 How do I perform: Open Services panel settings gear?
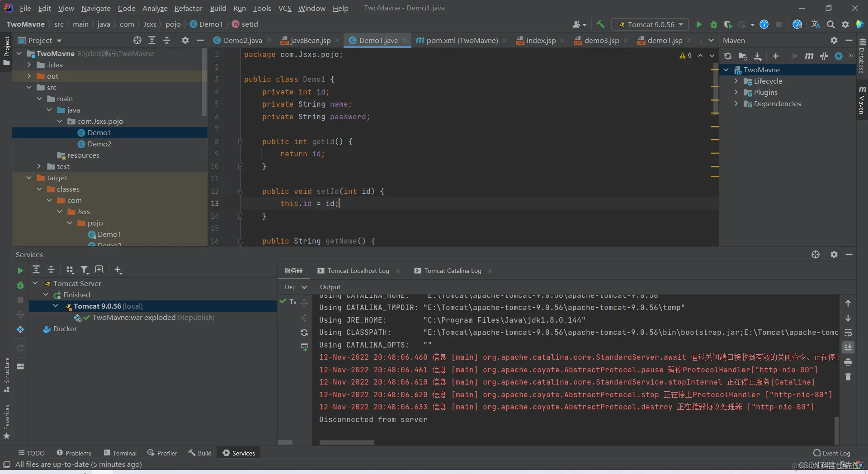click(834, 254)
